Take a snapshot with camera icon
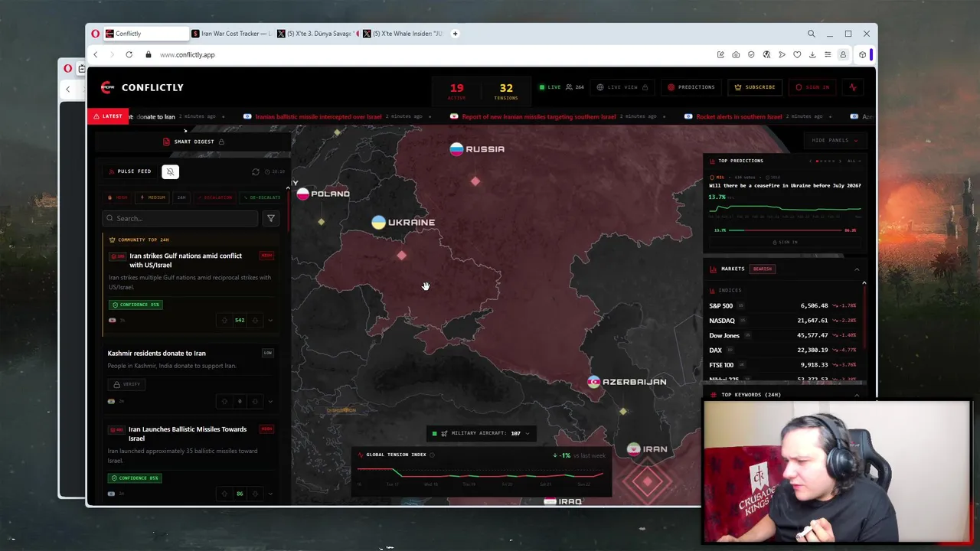Viewport: 980px width, 551px height. 736,55
